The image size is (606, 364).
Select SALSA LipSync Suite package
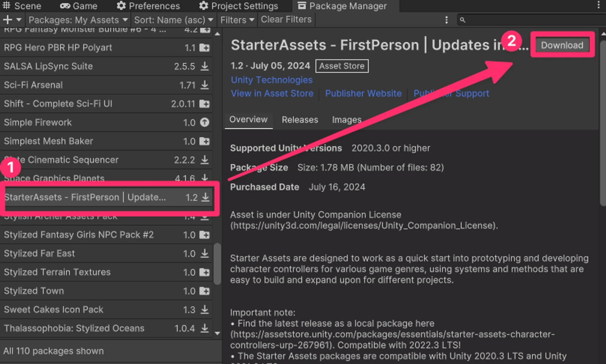[x=106, y=66]
